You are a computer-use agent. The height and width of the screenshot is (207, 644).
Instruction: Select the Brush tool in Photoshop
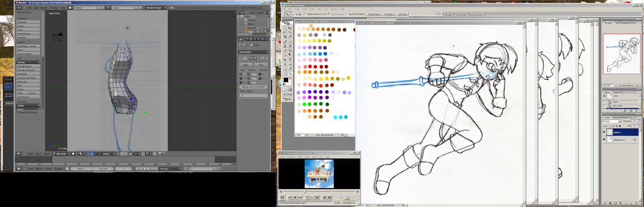point(290,42)
